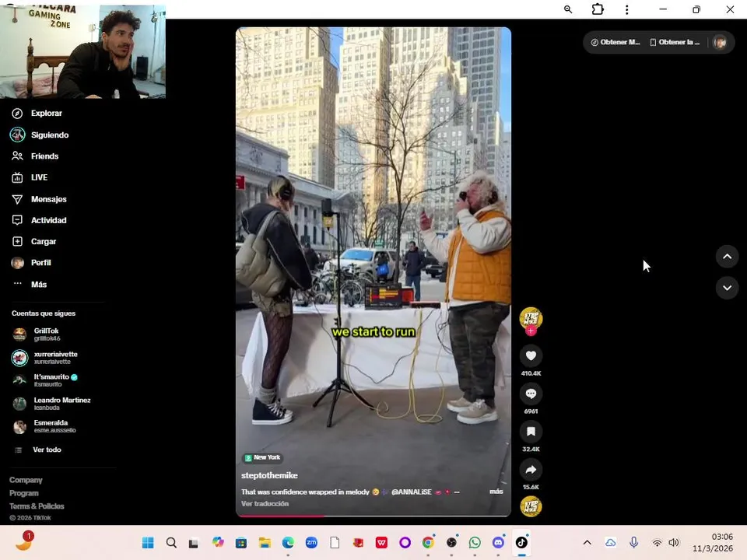Click the LIVE TV icon
The width and height of the screenshot is (747, 560).
(x=17, y=177)
